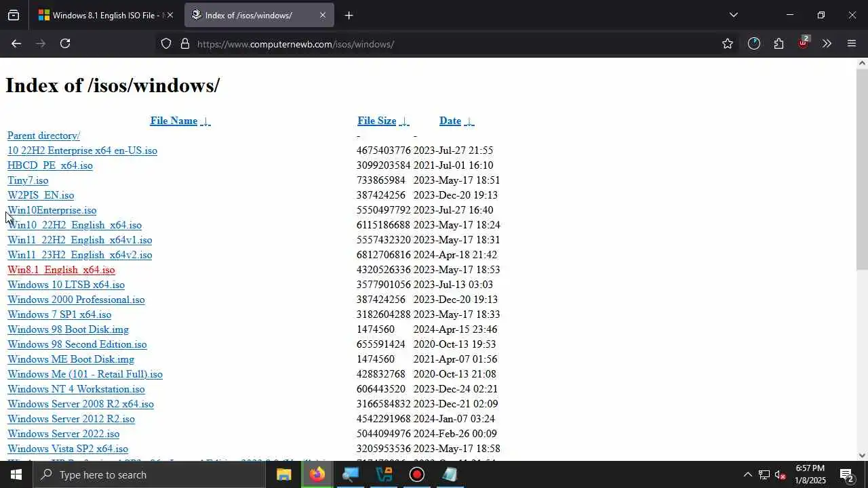Download Windows 98 Boot Disk.img

click(68, 329)
